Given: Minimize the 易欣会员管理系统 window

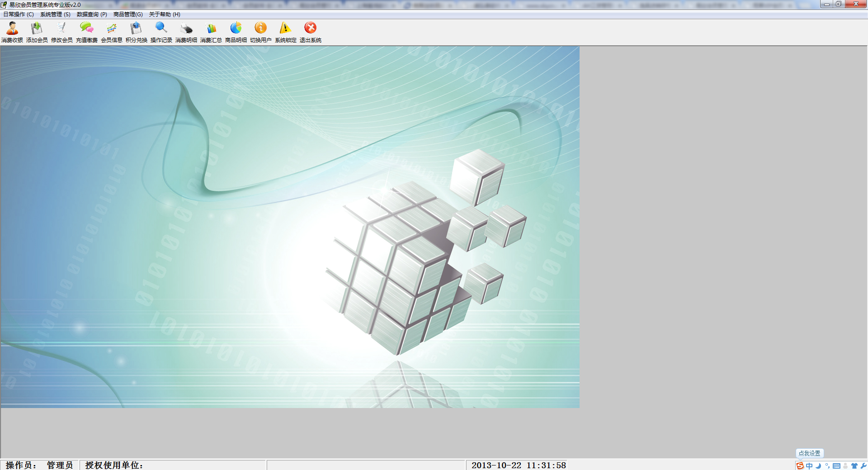Looking at the screenshot, I should pyautogui.click(x=827, y=4).
